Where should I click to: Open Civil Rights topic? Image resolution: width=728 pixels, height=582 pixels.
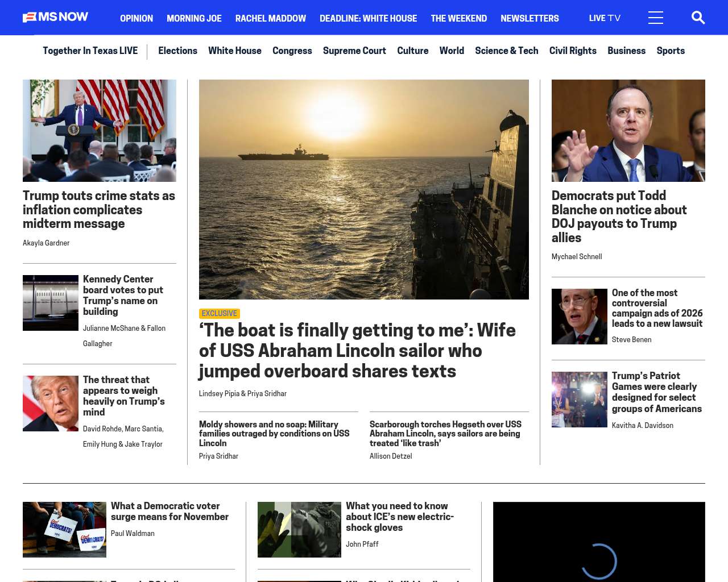coord(573,51)
